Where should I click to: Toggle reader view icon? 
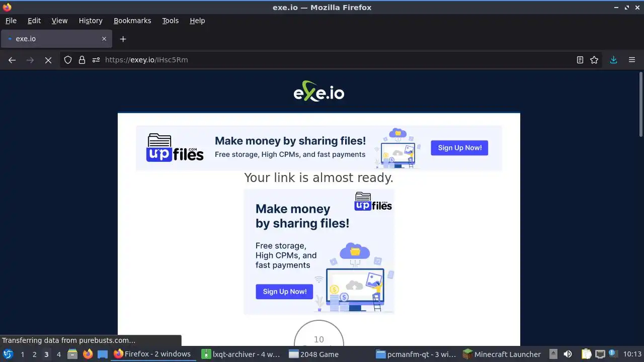point(580,60)
